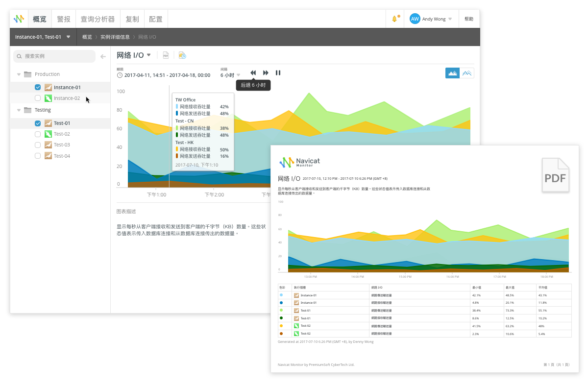Switch to the 警报 tab
This screenshot has width=588, height=387.
pos(64,19)
